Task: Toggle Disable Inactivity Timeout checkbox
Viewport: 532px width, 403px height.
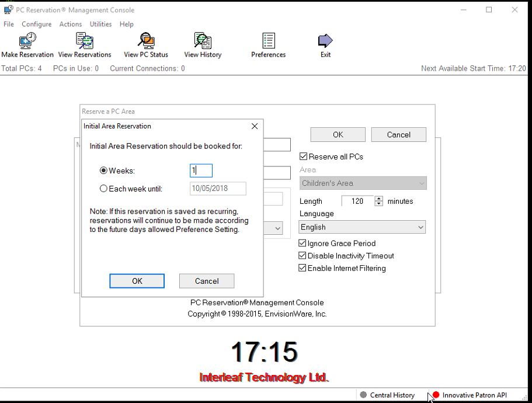Action: [x=302, y=256]
